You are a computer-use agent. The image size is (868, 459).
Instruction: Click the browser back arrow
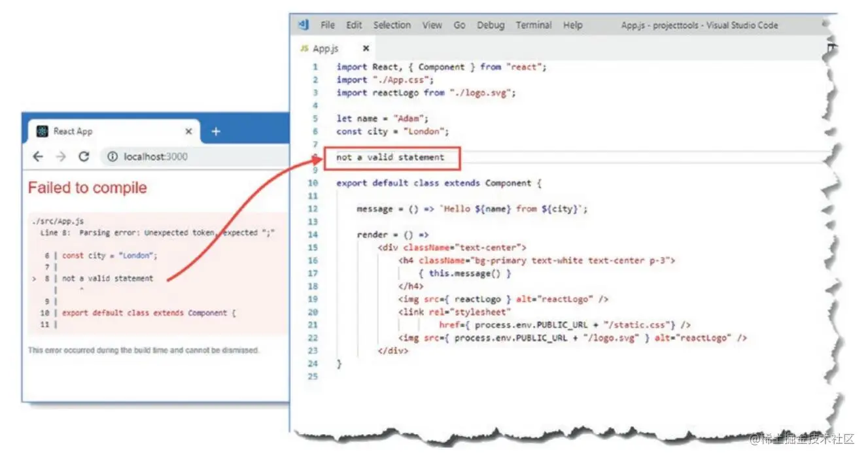38,156
